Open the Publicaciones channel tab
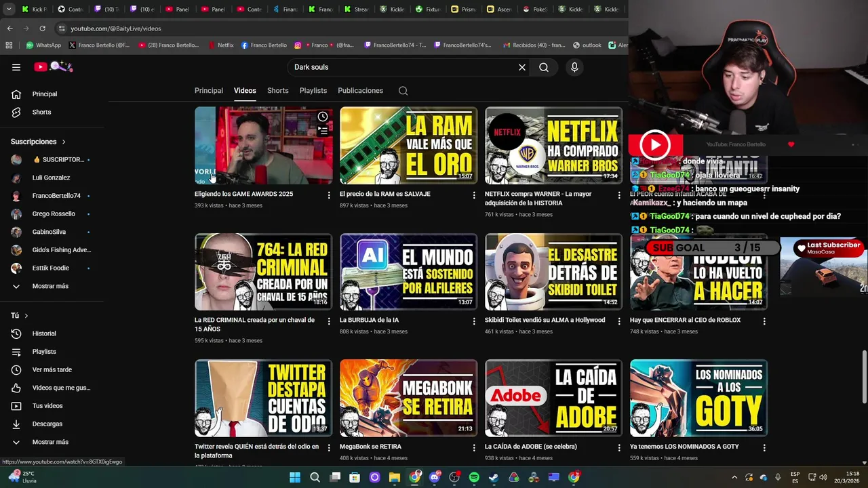The image size is (868, 488). [x=360, y=91]
